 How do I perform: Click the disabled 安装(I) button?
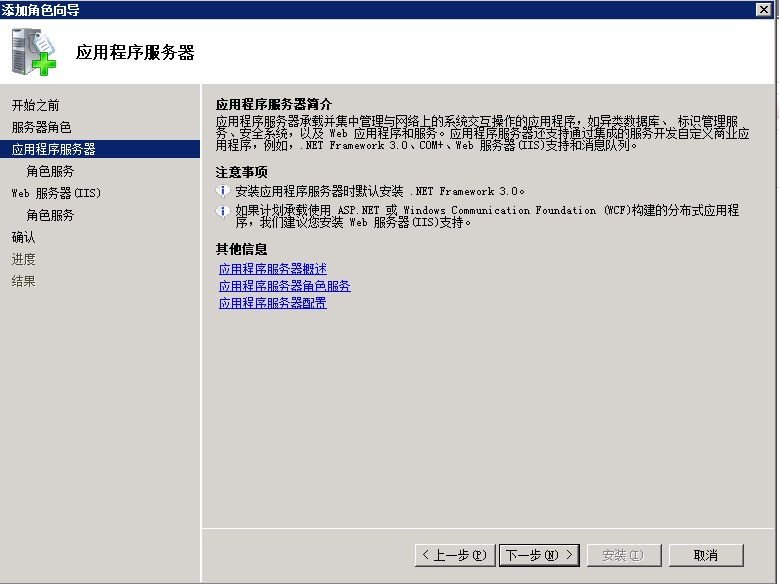point(623,555)
